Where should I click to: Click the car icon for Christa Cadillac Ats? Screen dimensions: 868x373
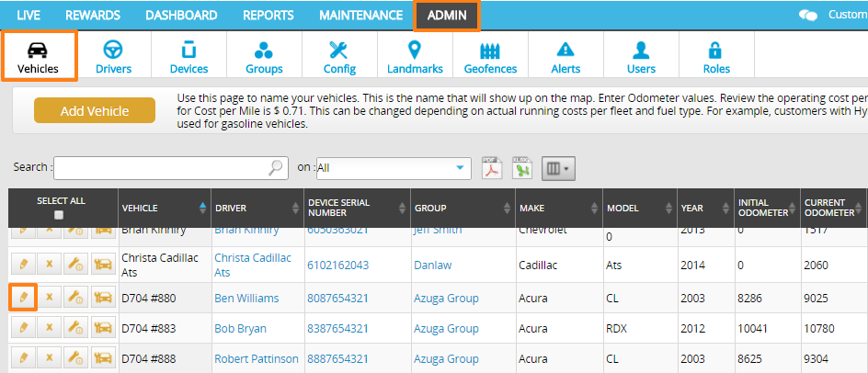[x=103, y=265]
